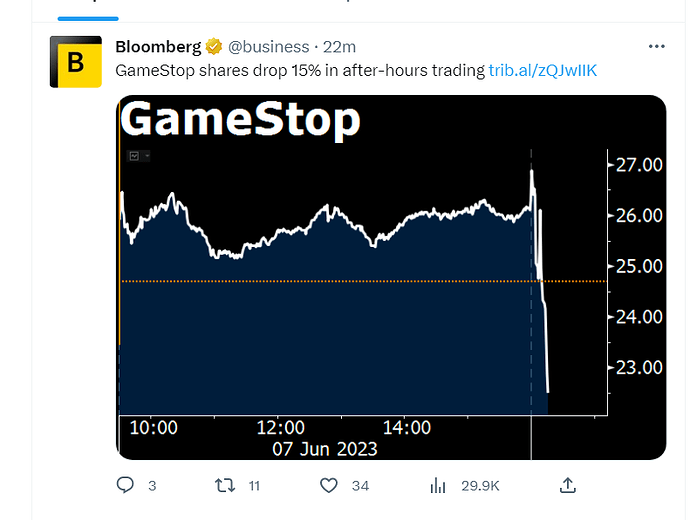690x520 pixels.
Task: Click the tweet text about GameStop shares
Action: 300,70
